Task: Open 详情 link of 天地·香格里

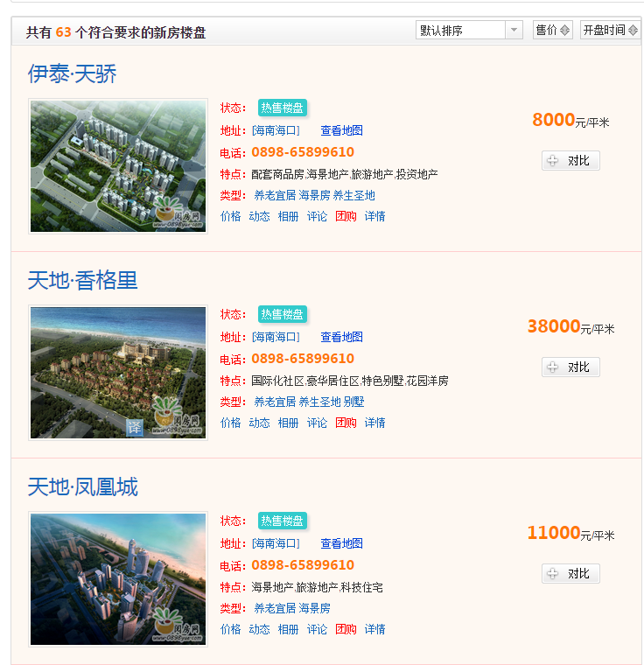Action: (x=375, y=423)
